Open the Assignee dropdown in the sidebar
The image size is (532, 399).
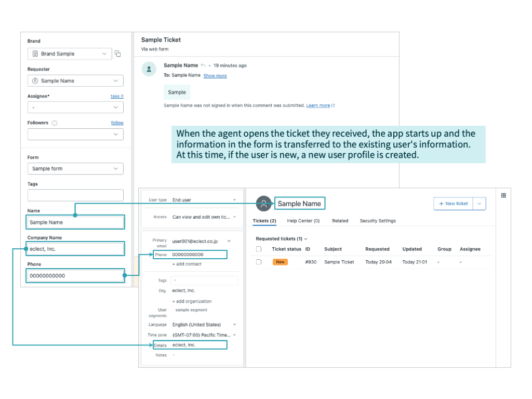click(75, 108)
